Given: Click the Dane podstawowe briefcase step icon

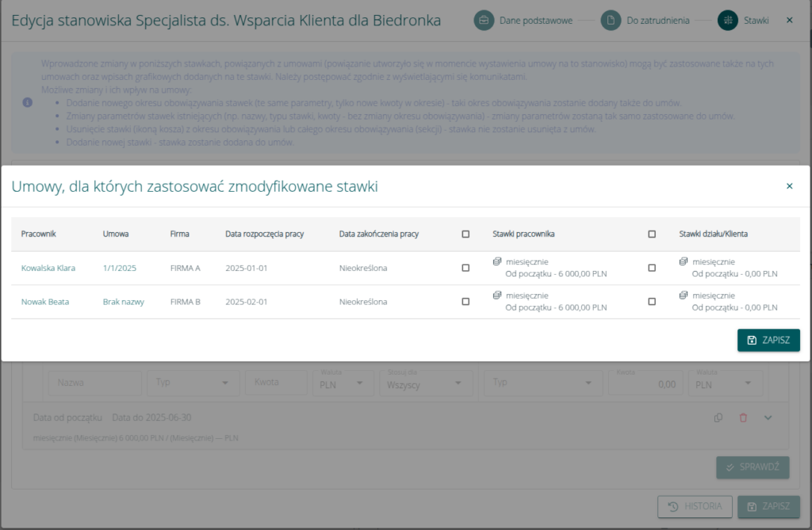Looking at the screenshot, I should 484,21.
